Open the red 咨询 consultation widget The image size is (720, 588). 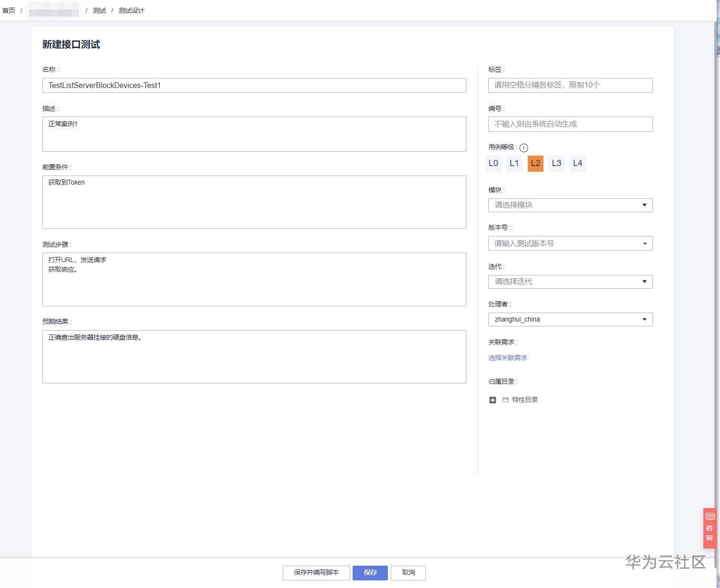[x=710, y=528]
